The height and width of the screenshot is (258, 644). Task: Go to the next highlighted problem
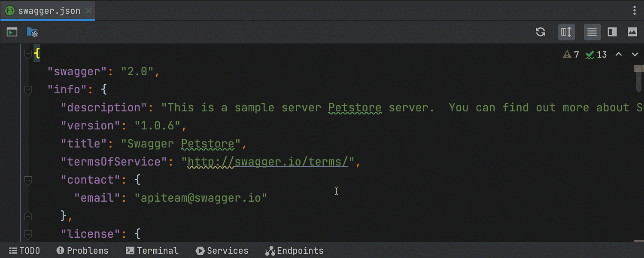coord(635,55)
